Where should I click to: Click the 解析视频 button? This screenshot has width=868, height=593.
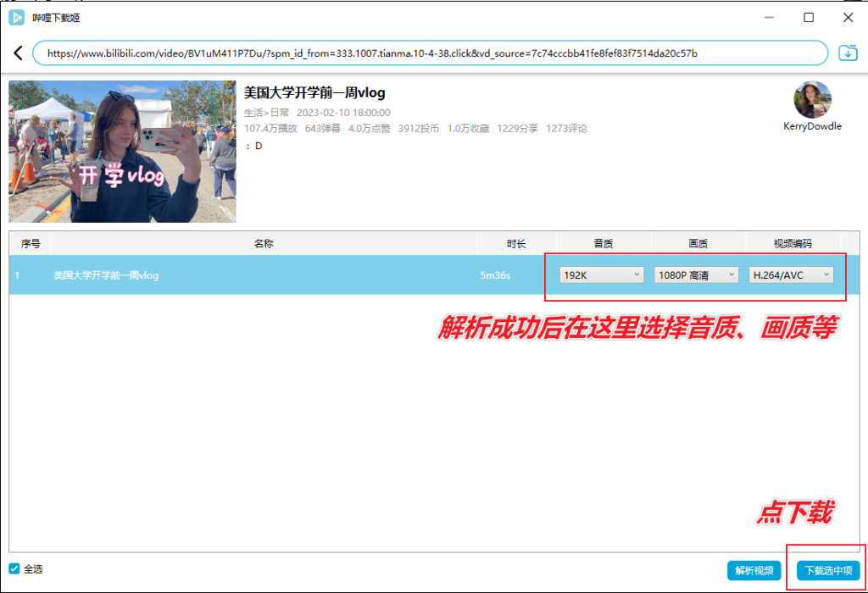point(754,571)
